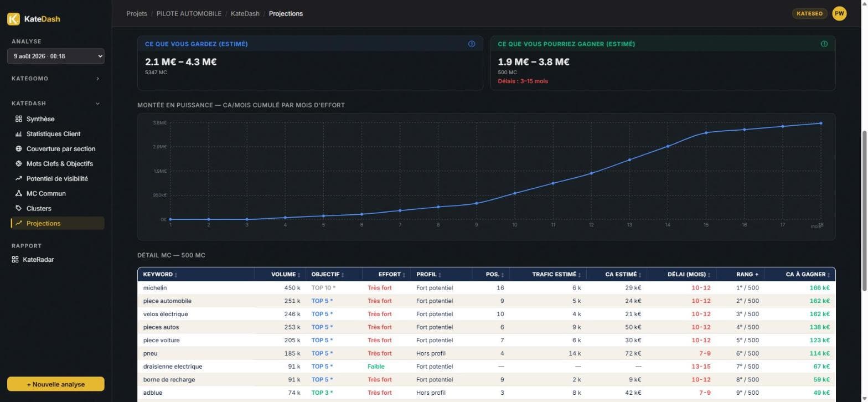Click the KateRadar grid icon
868x402 pixels.
click(15, 260)
